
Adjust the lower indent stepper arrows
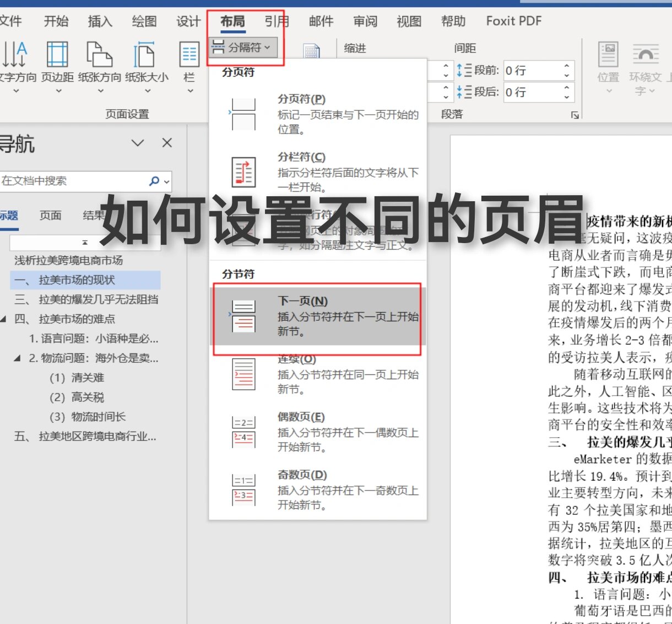pyautogui.click(x=446, y=92)
